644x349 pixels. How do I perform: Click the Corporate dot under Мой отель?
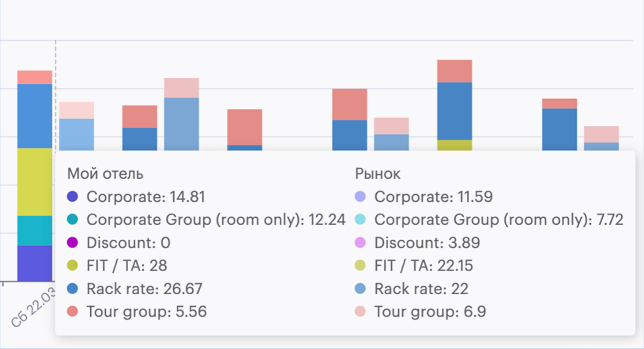coord(74,197)
